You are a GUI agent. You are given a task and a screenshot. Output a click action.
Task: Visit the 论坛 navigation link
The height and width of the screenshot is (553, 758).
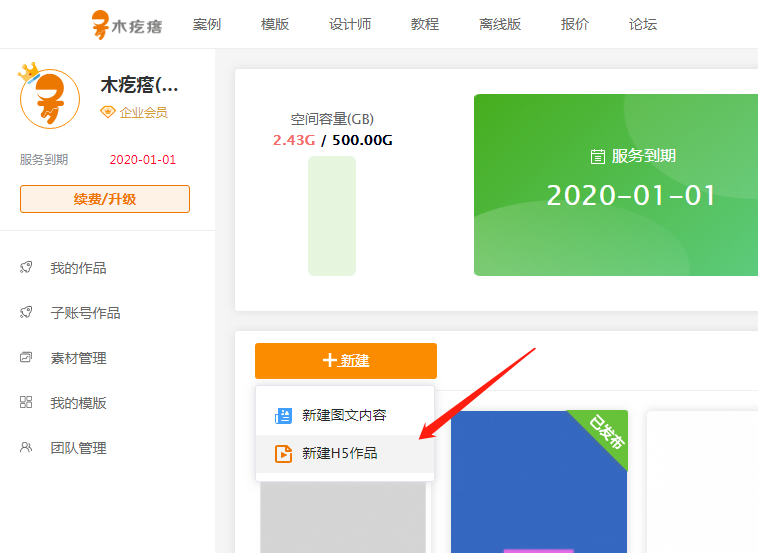(643, 24)
